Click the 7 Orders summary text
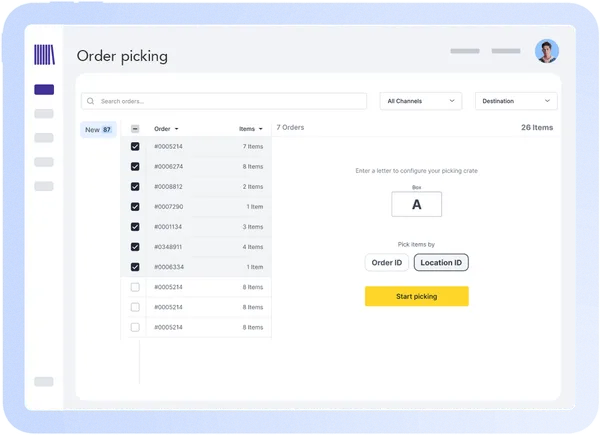The width and height of the screenshot is (600, 435). pos(290,127)
